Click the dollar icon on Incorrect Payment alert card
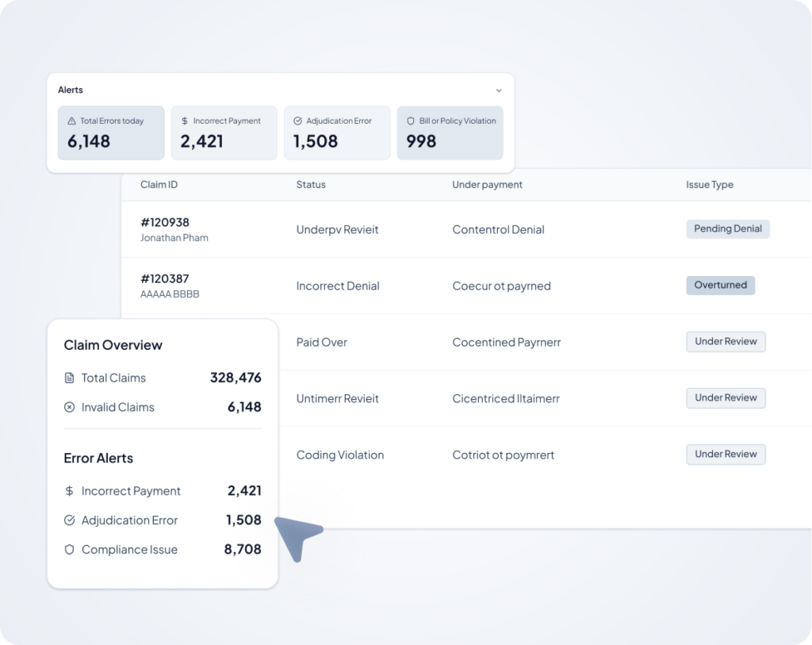This screenshot has width=812, height=645. coord(184,121)
